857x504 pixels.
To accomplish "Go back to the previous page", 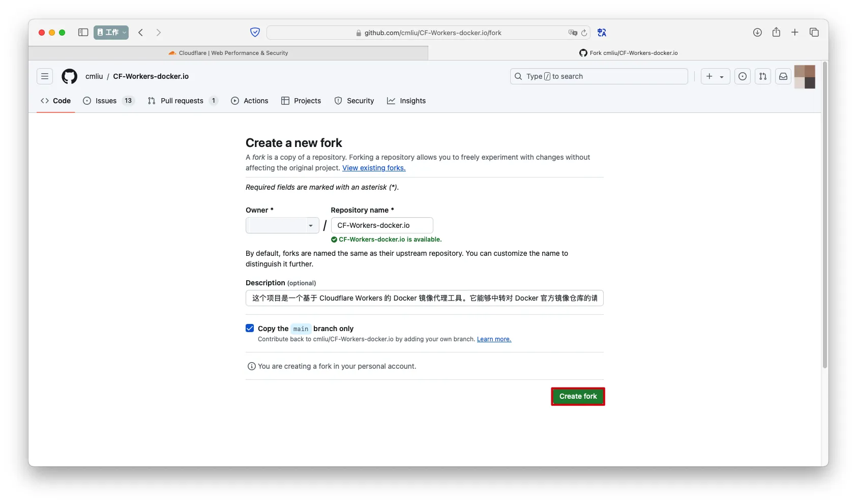I will click(x=141, y=33).
